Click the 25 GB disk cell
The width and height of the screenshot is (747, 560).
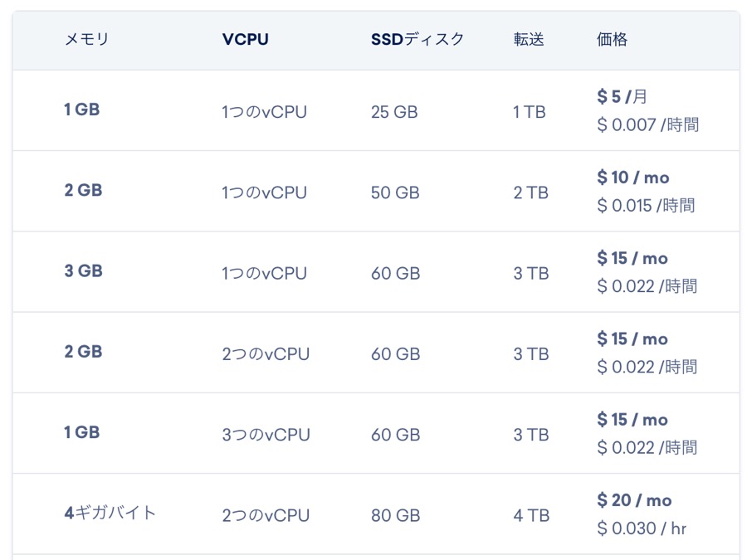394,112
